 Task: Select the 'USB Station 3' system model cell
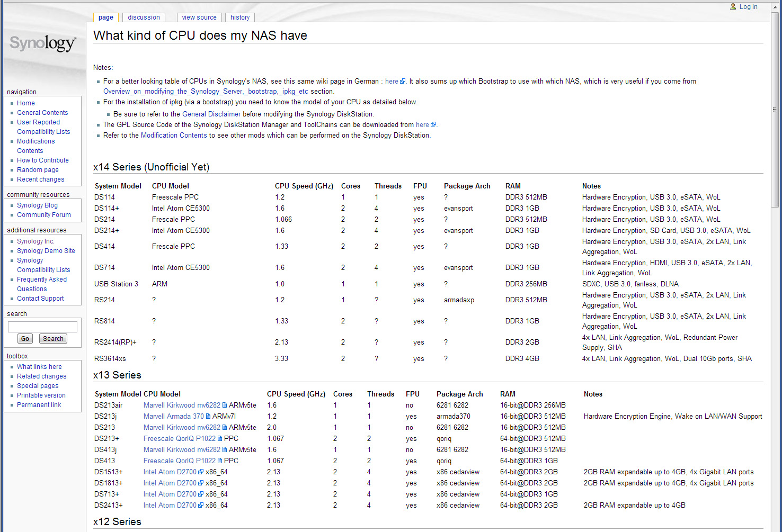(116, 284)
